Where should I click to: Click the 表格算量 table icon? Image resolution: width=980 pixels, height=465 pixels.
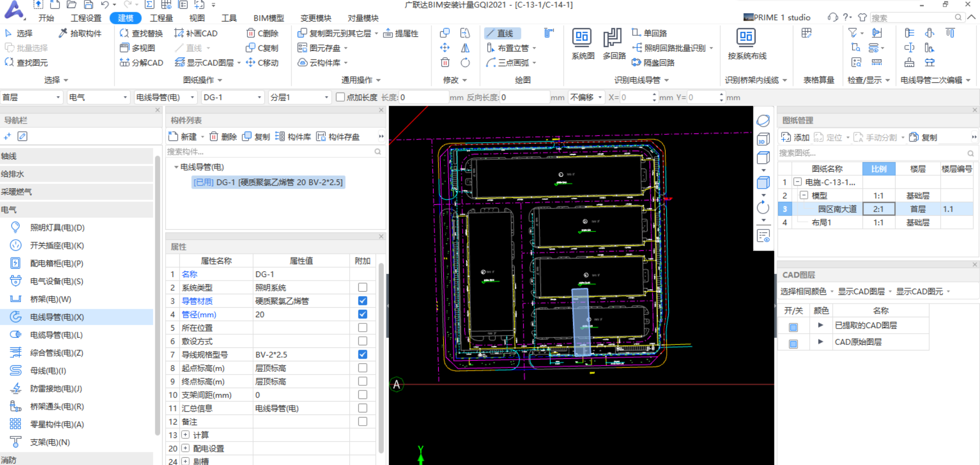coord(807,33)
